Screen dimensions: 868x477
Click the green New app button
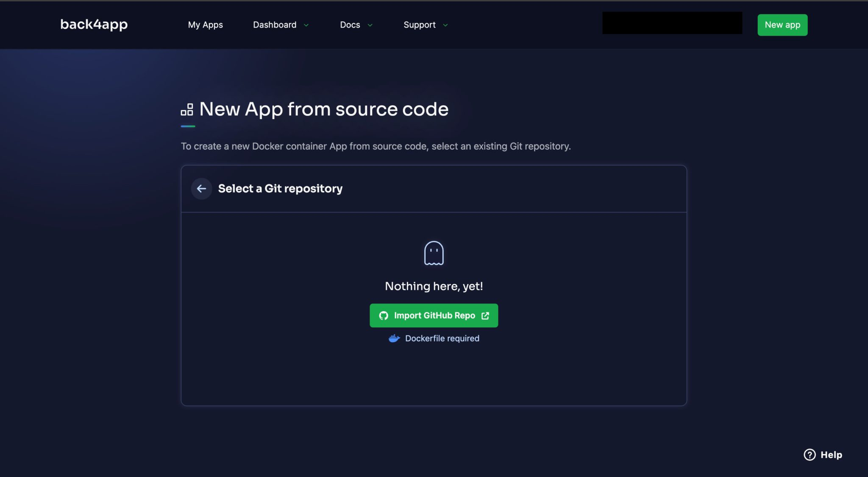tap(782, 25)
